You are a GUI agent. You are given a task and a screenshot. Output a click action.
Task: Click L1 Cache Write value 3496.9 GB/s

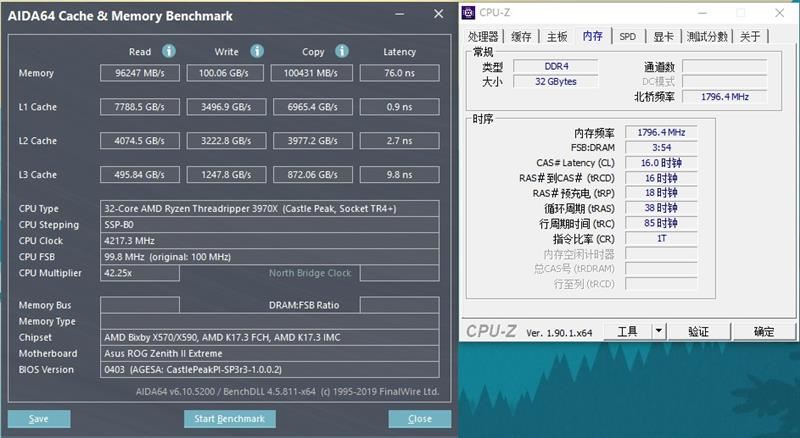tap(226, 107)
